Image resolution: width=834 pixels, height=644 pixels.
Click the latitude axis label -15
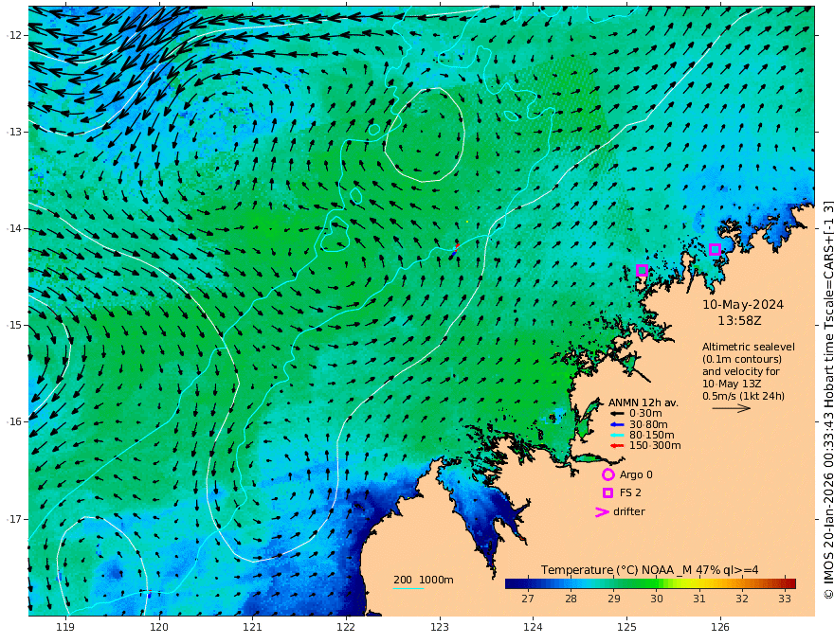pos(14,325)
